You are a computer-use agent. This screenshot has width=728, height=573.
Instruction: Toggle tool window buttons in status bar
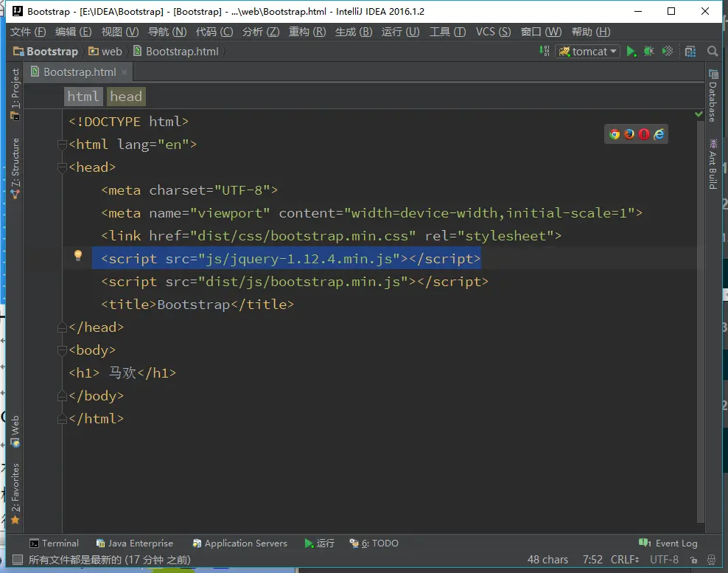pyautogui.click(x=17, y=560)
